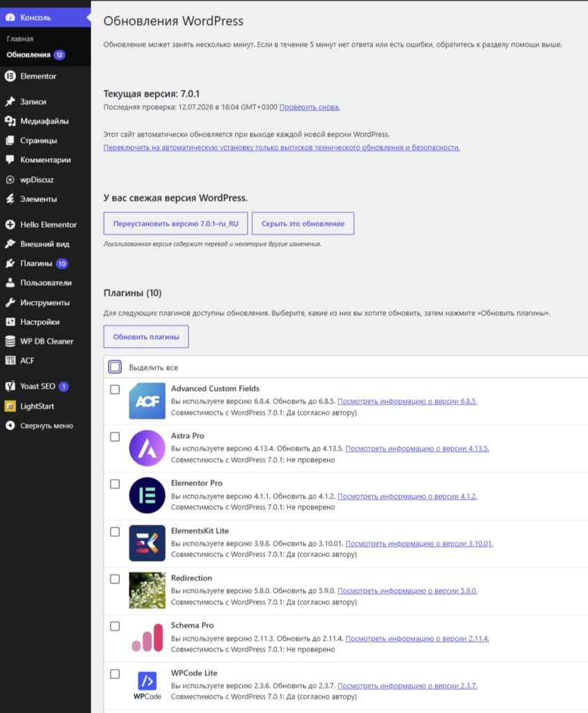This screenshot has height=713, width=588.
Task: Click the WPCode Lite plugin logo
Action: click(147, 685)
